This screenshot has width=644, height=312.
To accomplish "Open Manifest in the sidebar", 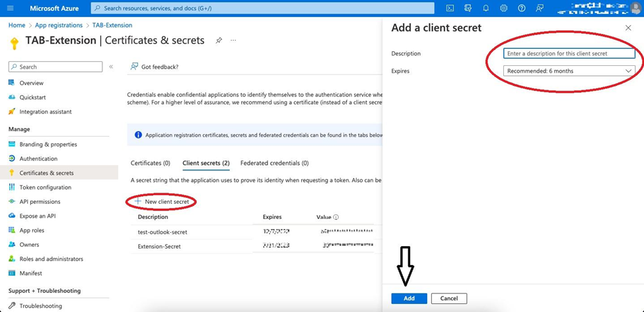I will coord(31,273).
